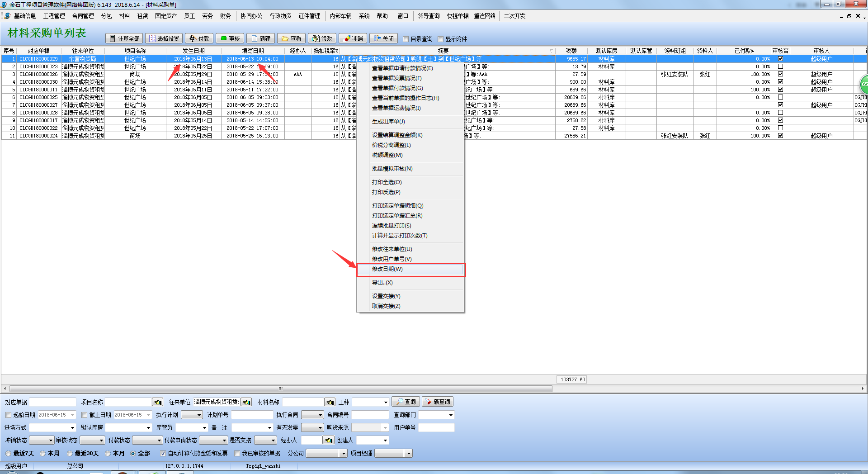Choose 批量模拟审核(N) in the context menu
The image size is (868, 474).
(410, 169)
